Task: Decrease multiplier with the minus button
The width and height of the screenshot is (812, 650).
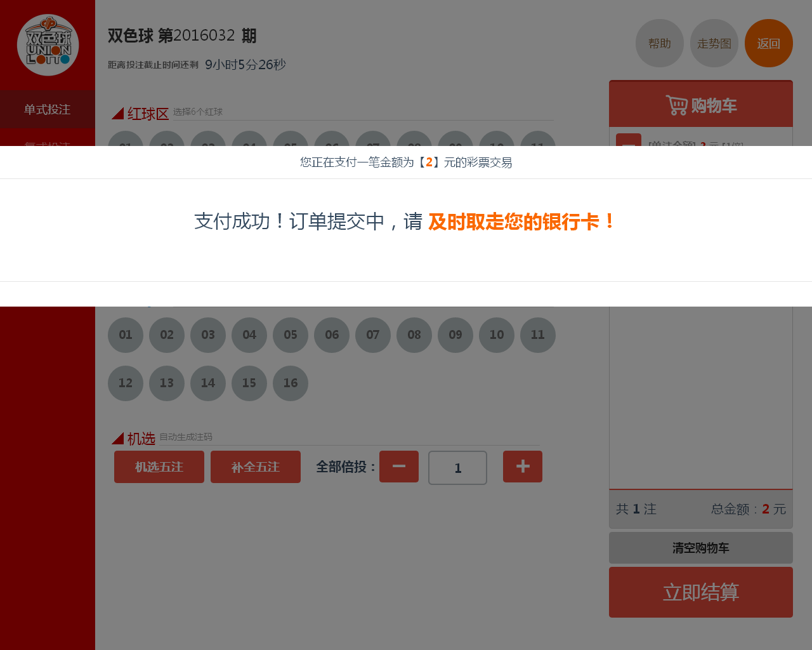Action: pyautogui.click(x=399, y=467)
